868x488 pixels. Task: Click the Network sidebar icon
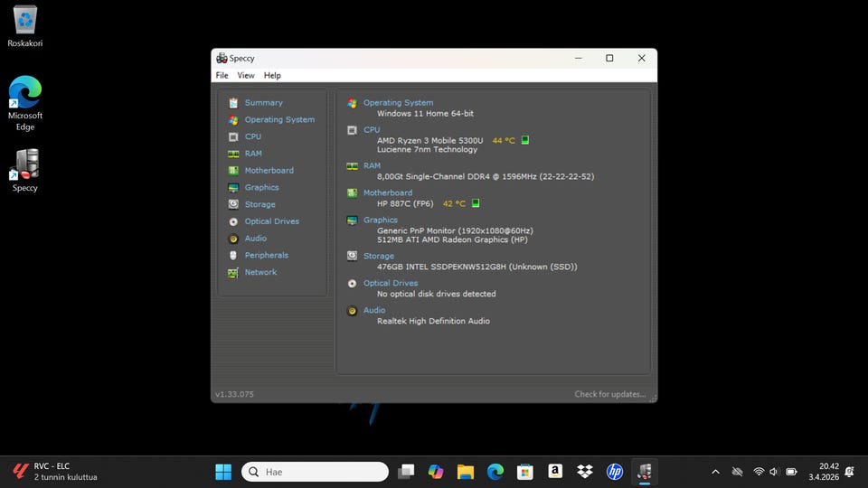233,273
